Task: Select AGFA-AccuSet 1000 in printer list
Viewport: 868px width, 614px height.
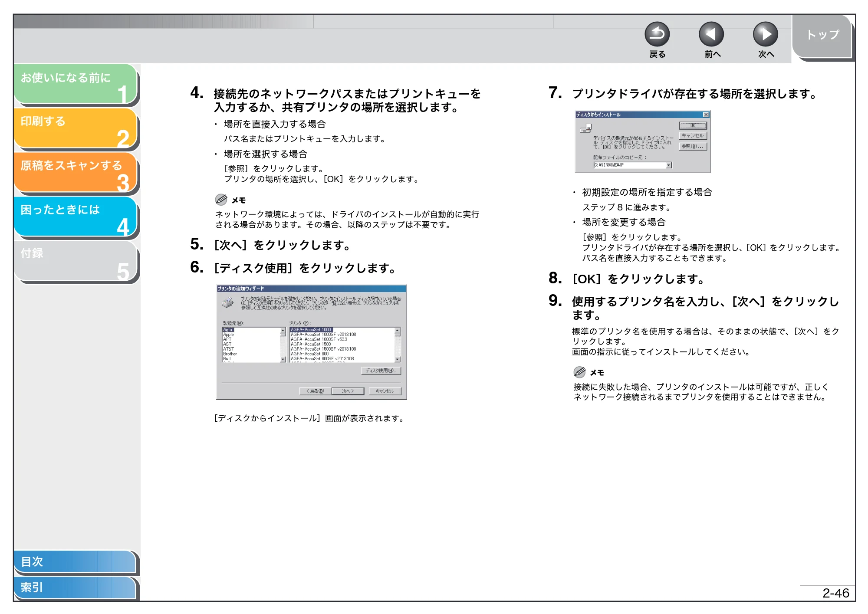Action: point(311,330)
